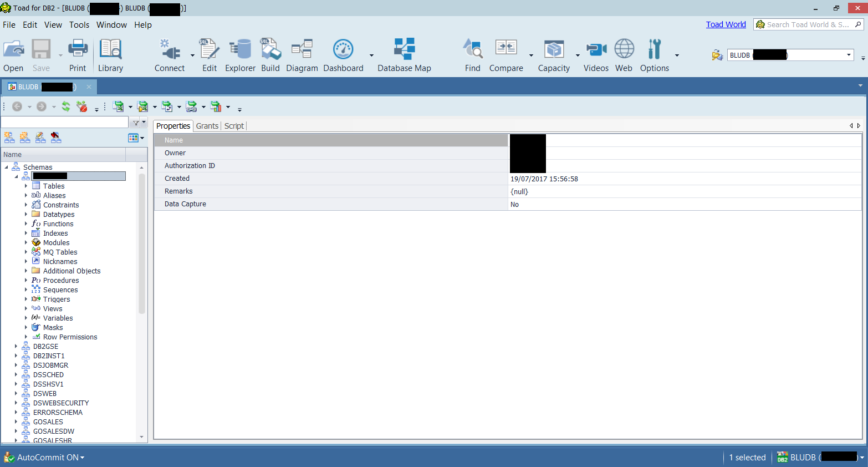868x467 pixels.
Task: Expand the Procedures node
Action: [x=26, y=281]
